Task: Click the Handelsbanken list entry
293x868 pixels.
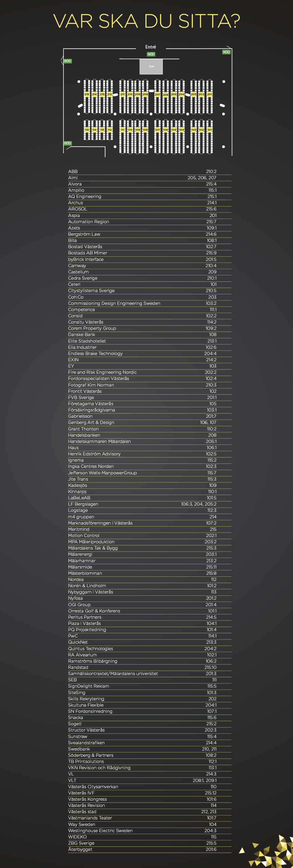Action: pos(150,435)
